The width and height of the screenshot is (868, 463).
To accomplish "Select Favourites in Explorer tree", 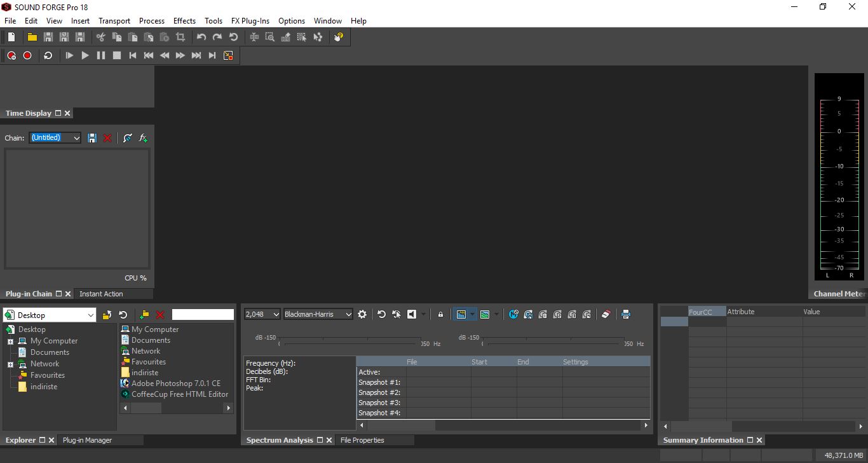I will point(48,375).
